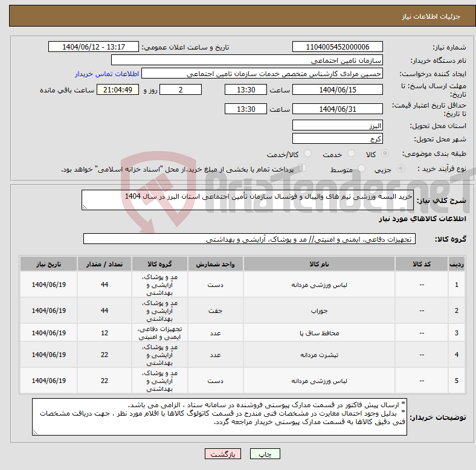
Task: Toggle the Islamic treasury payment checkbox
Action: [303, 168]
